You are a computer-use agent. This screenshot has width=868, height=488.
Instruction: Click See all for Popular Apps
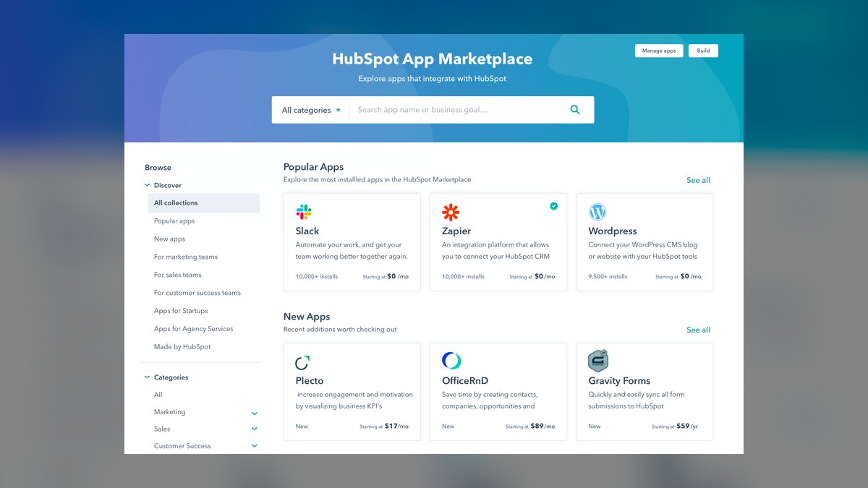[x=698, y=180]
